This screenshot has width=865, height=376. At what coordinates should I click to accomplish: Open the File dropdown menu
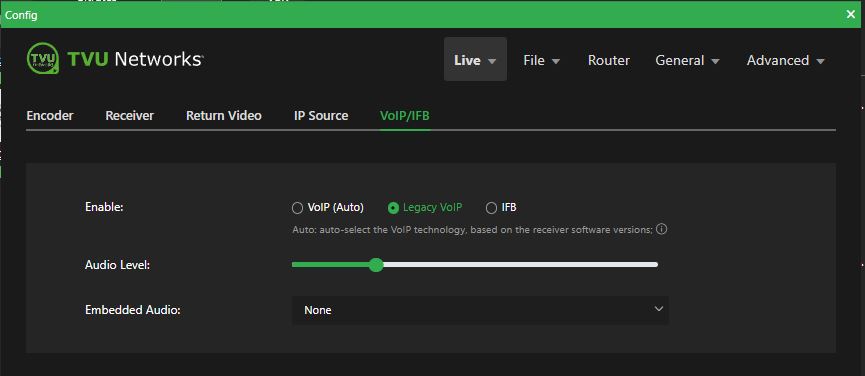(x=541, y=60)
